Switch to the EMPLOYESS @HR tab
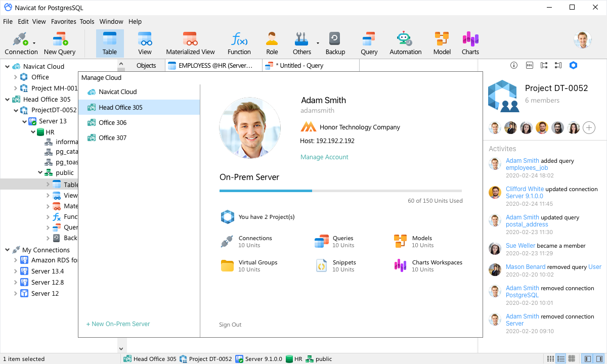This screenshot has width=607, height=364. [x=213, y=66]
